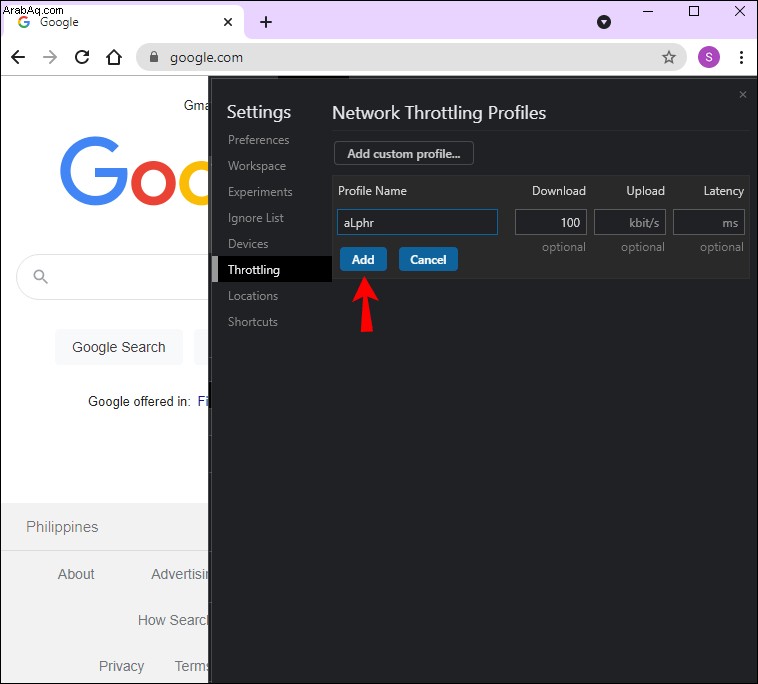Open the Experiments settings section
This screenshot has height=684, width=758.
[260, 192]
